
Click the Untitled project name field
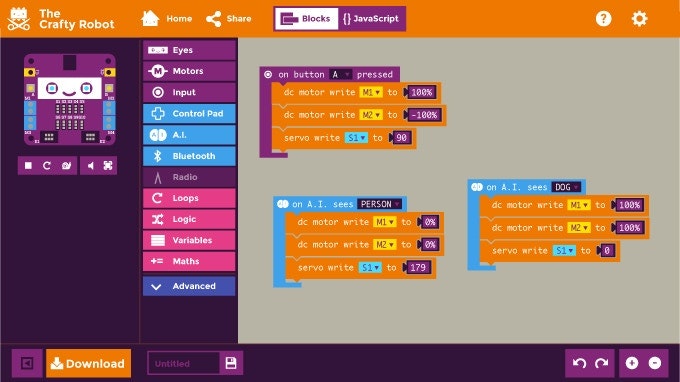pos(183,363)
